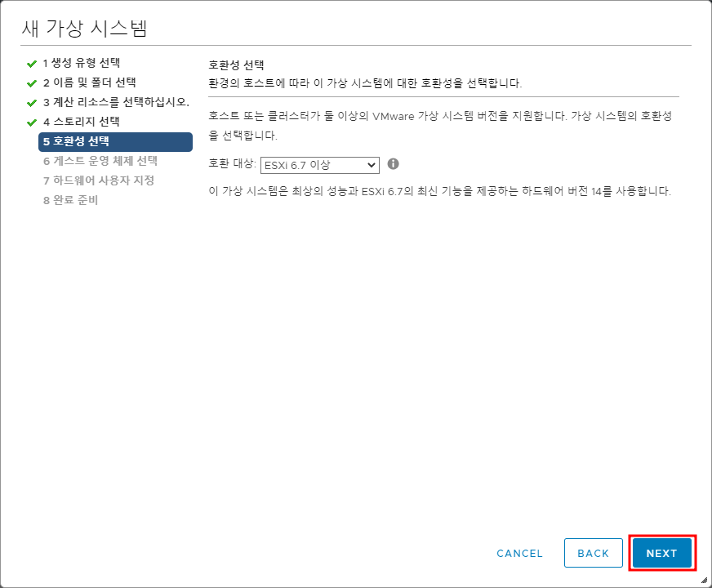Go to step 2 이름 및 폴더 선택
Viewport: 712px width, 588px height.
click(90, 82)
